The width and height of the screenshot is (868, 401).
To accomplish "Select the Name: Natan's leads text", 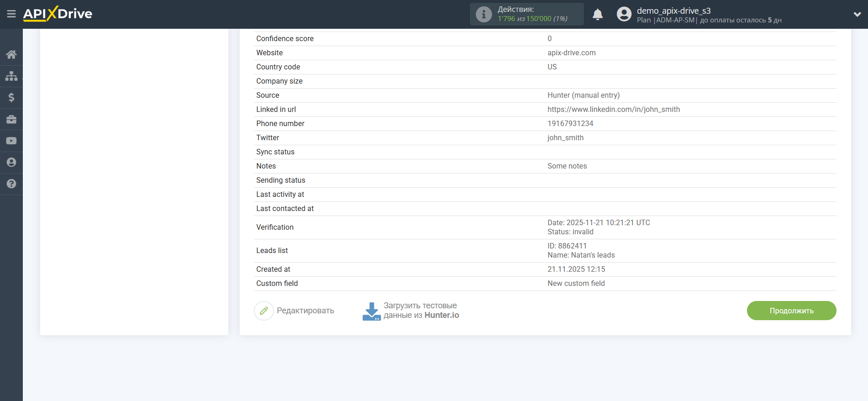I will (x=581, y=255).
